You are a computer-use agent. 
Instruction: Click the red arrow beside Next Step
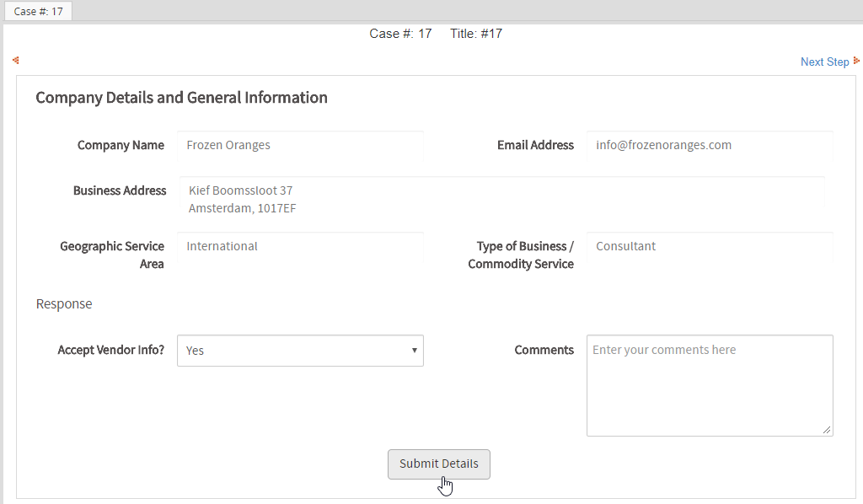(856, 61)
